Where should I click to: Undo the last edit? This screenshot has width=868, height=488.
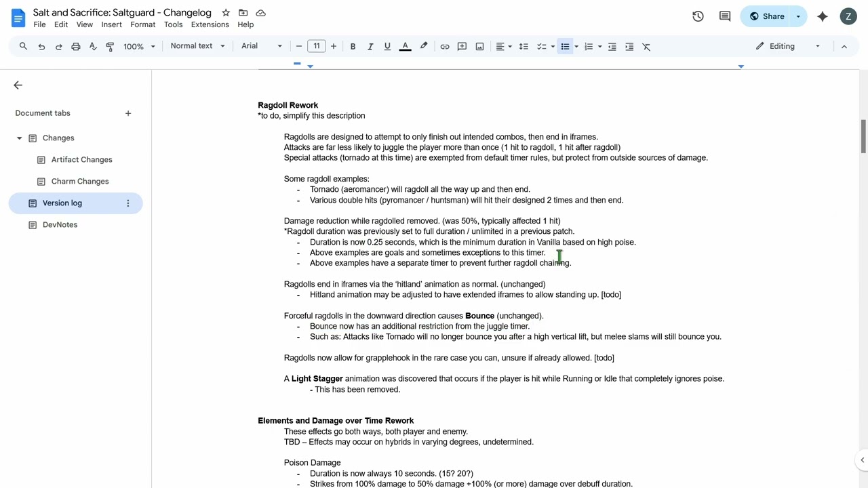click(x=41, y=46)
